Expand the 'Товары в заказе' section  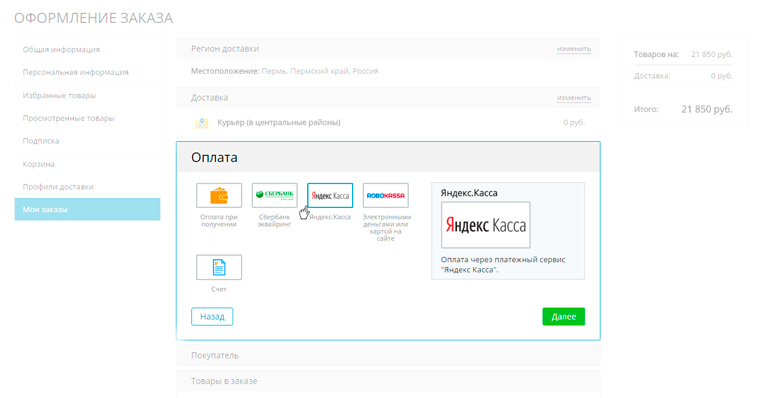pos(388,381)
